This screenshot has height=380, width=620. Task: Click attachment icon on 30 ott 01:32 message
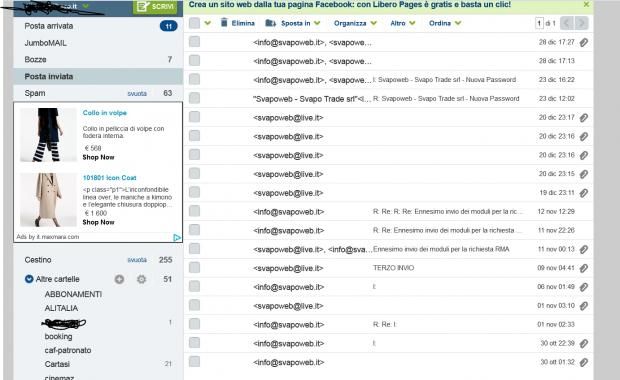584,362
